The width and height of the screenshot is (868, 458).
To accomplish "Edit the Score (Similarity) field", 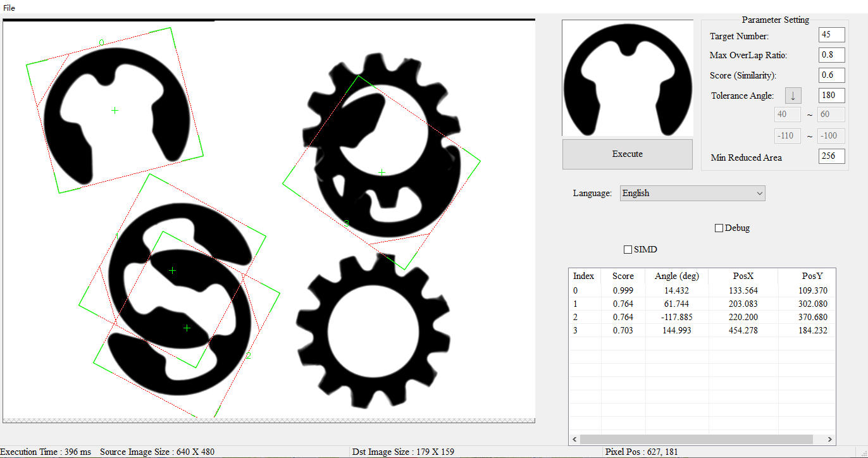I will [x=832, y=75].
